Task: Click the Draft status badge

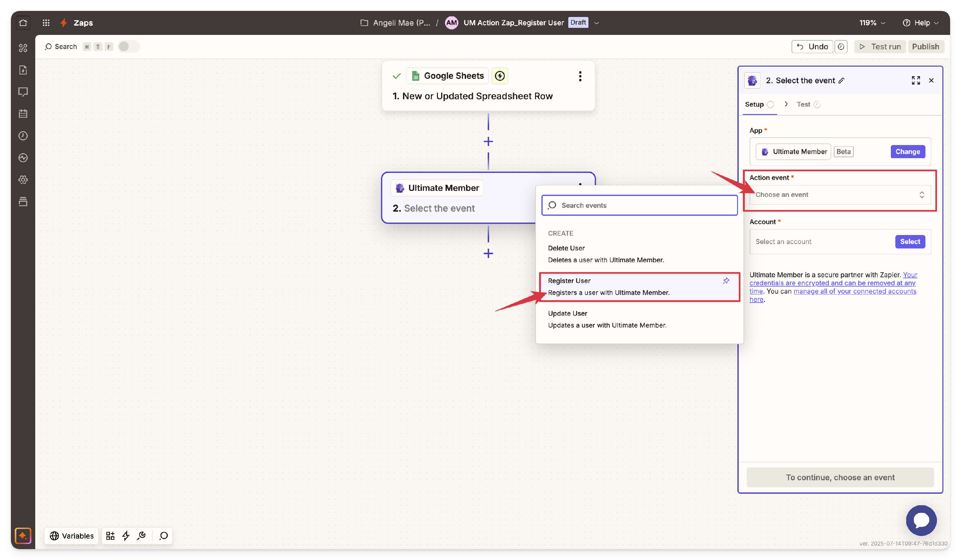Action: [x=578, y=22]
